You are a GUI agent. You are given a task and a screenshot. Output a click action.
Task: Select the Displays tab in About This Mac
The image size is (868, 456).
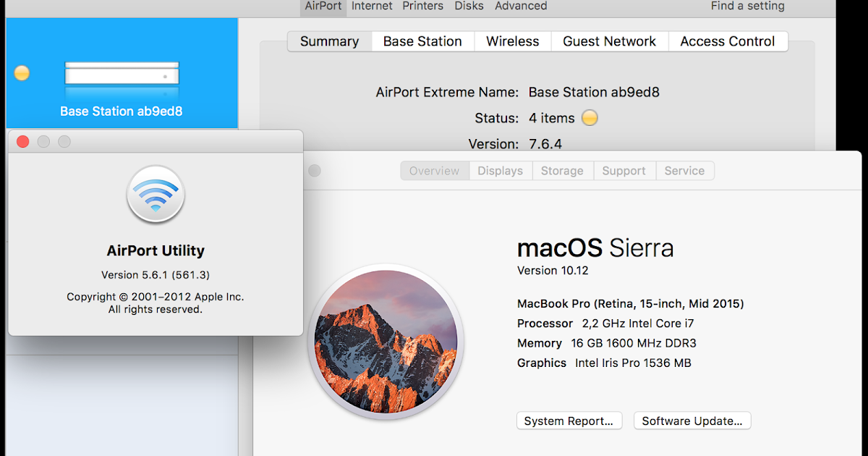click(501, 171)
